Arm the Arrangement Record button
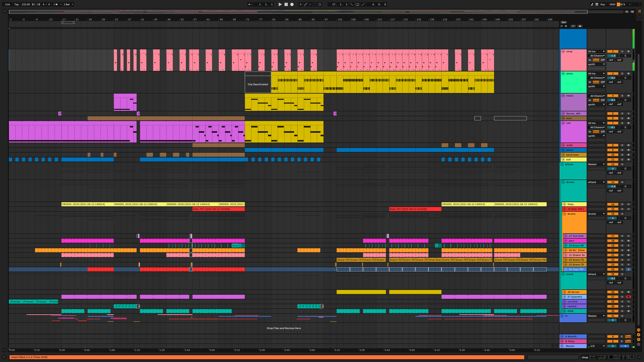Viewport: 644px width, 362px height. pos(292,4)
